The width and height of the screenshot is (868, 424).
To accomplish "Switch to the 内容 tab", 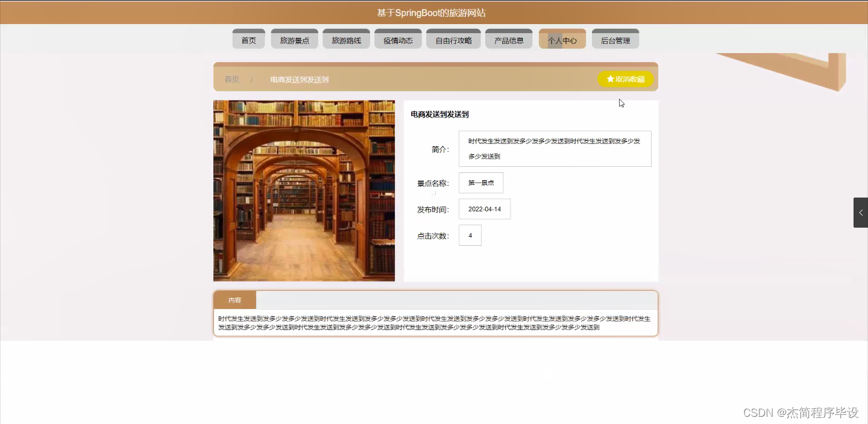I will pos(234,299).
